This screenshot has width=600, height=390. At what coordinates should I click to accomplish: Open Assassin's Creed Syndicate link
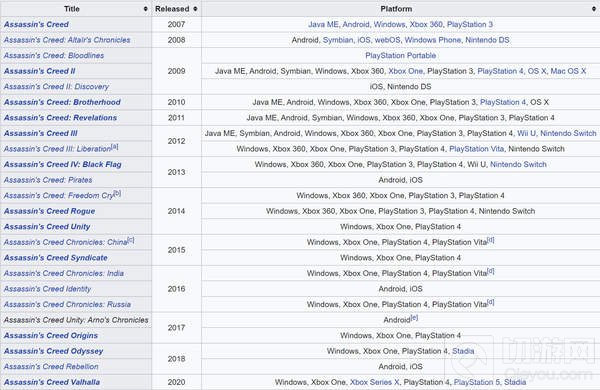56,258
